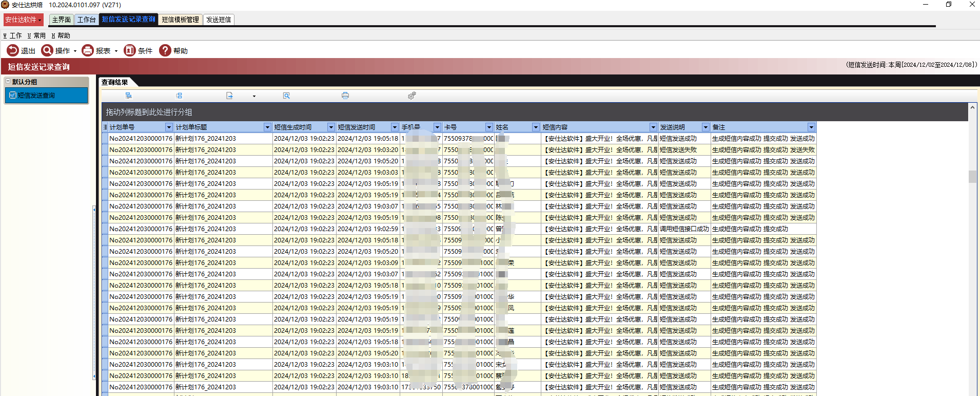Click the 条件 conditions toolbar icon

pyautogui.click(x=130, y=50)
